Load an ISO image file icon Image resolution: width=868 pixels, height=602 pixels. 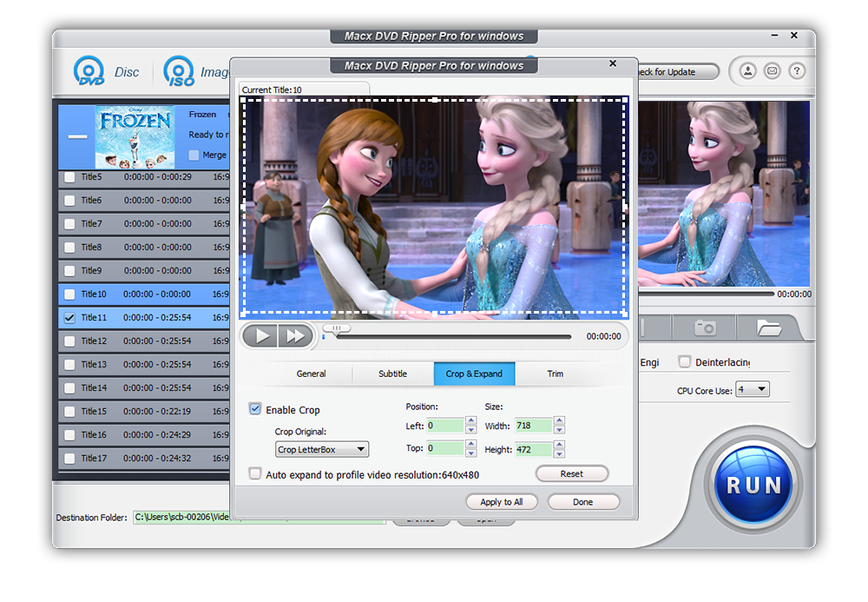pyautogui.click(x=178, y=71)
